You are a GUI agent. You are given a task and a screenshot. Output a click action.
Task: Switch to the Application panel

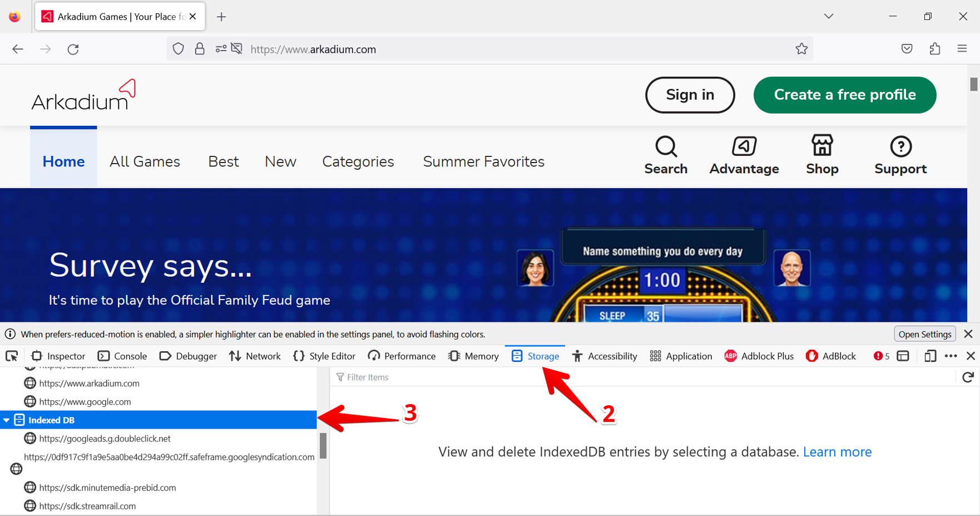(x=681, y=356)
